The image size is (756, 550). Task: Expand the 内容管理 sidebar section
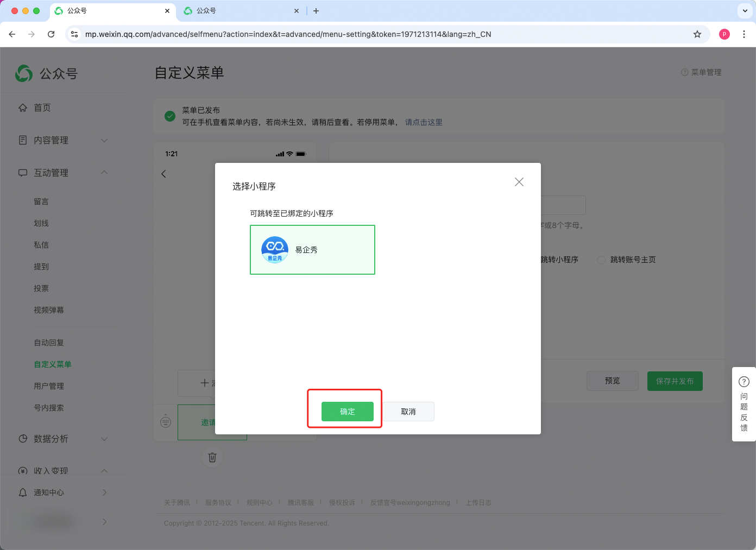[x=104, y=140]
